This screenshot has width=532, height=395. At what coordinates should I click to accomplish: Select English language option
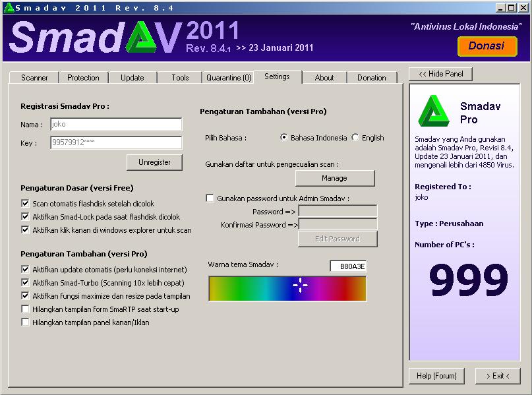[355, 138]
